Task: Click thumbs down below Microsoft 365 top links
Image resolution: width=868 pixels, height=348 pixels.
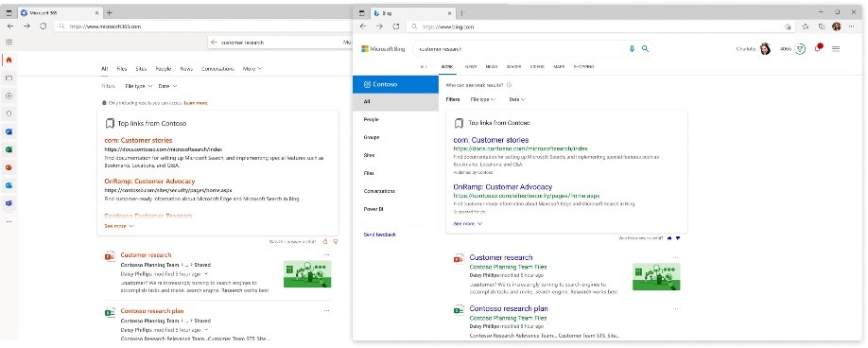Action: [336, 241]
